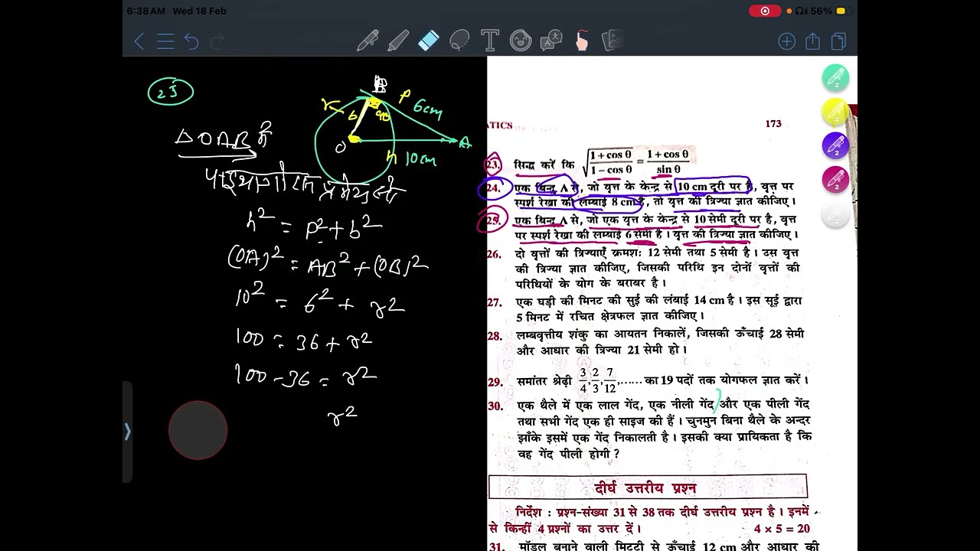Add new item with plus icon
This screenshot has width=980, height=551.
click(786, 41)
